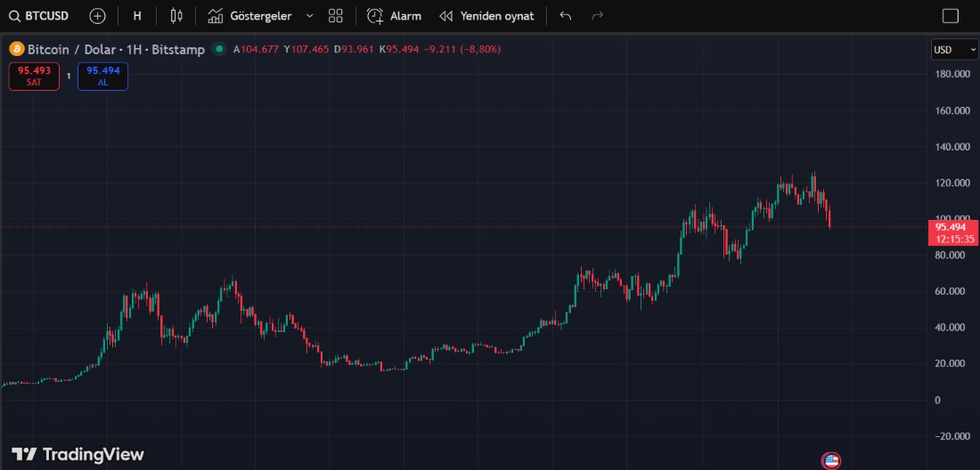Expand the indicators favorites dropdown arrow
The width and height of the screenshot is (980, 470).
[309, 16]
